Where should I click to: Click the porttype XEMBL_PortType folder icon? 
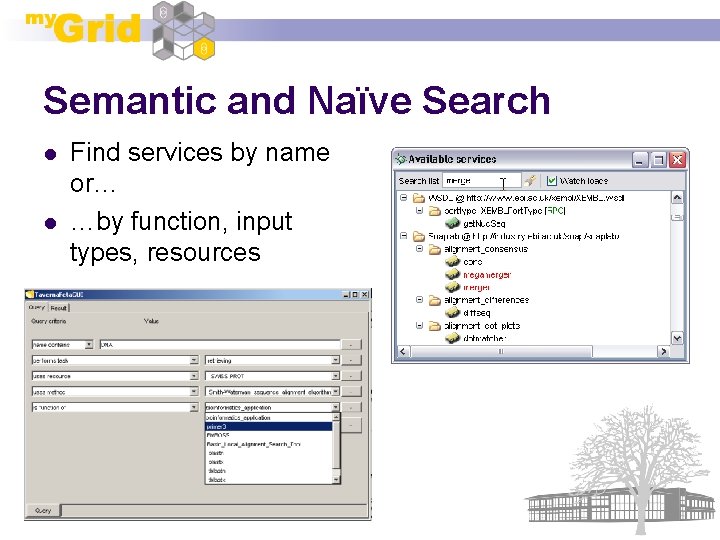[434, 211]
